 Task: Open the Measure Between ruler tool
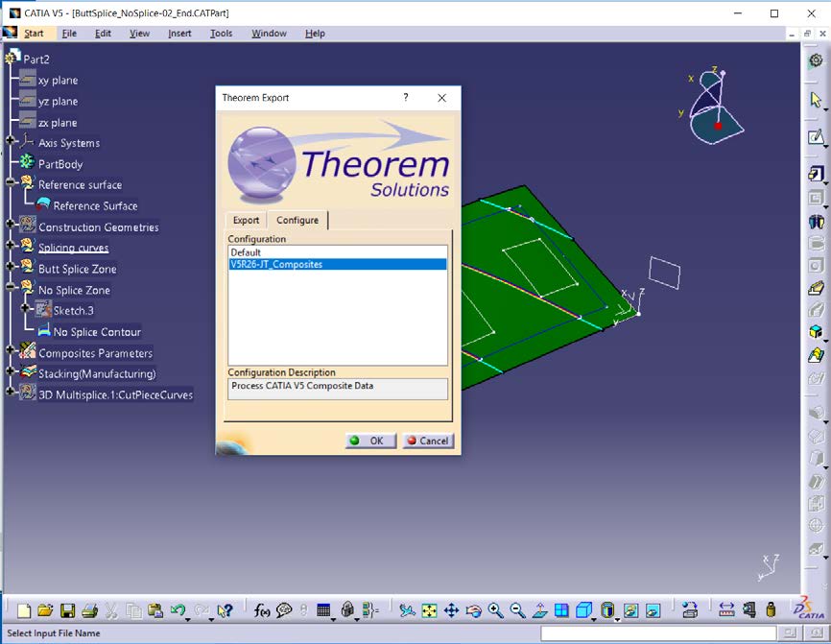pyautogui.click(x=726, y=610)
